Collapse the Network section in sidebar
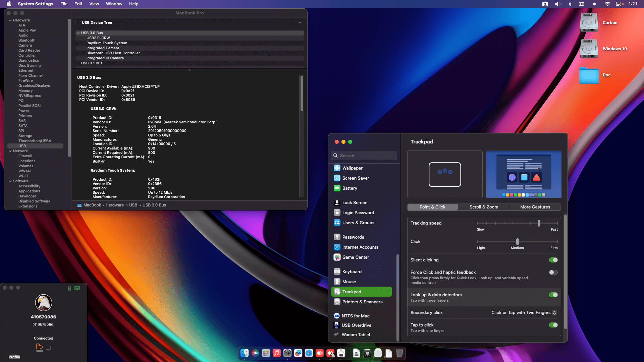The width and height of the screenshot is (644, 362). point(10,151)
